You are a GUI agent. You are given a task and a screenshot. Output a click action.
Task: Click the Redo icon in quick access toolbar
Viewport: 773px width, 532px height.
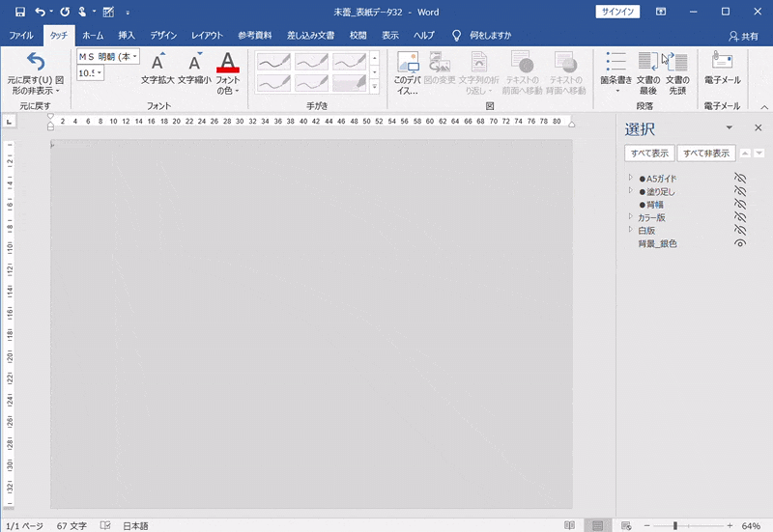(x=65, y=12)
